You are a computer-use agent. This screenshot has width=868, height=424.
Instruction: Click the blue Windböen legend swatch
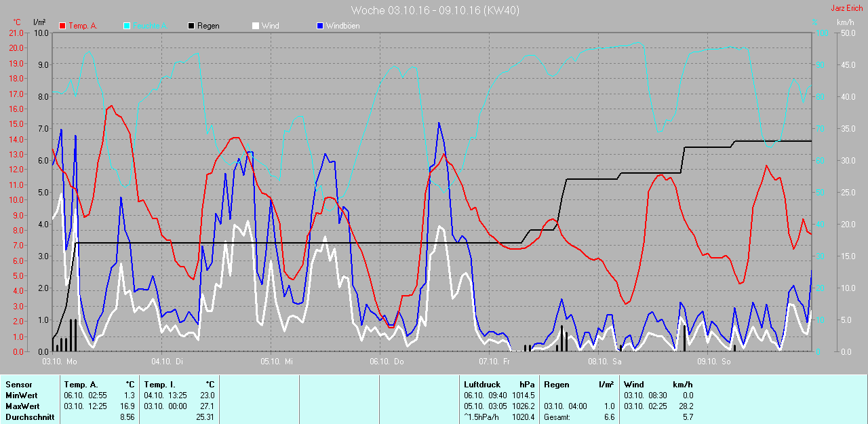click(x=321, y=26)
